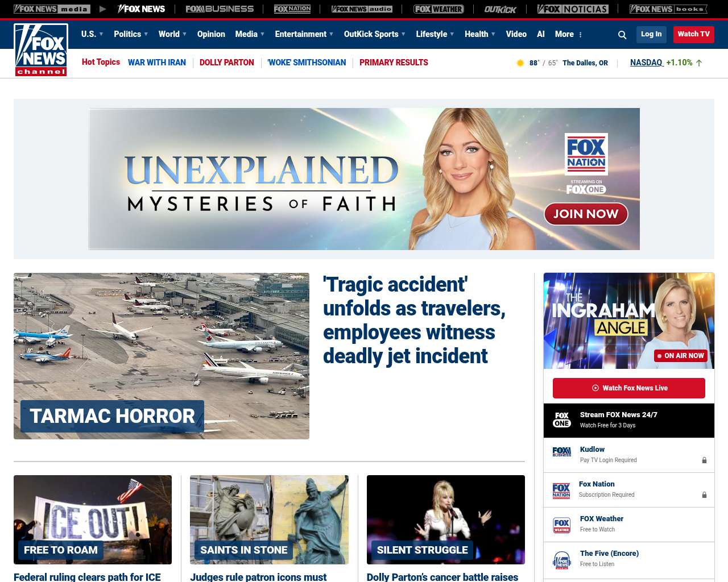The width and height of the screenshot is (728, 582).
Task: Open Fox Nation logo in top bar
Action: coord(292,9)
